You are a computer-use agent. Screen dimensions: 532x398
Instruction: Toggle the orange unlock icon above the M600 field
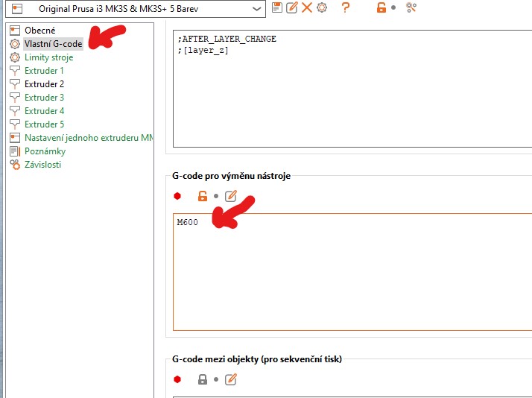(202, 197)
